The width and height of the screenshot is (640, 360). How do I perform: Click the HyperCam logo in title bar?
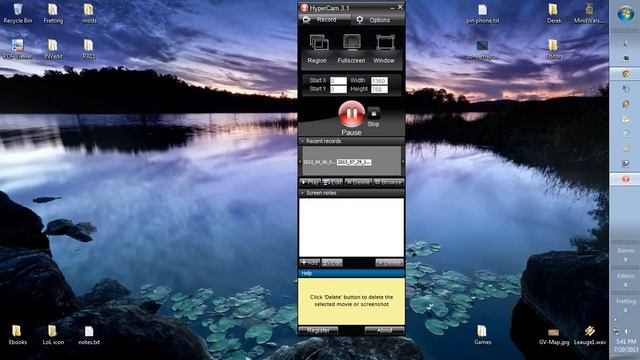[304, 8]
